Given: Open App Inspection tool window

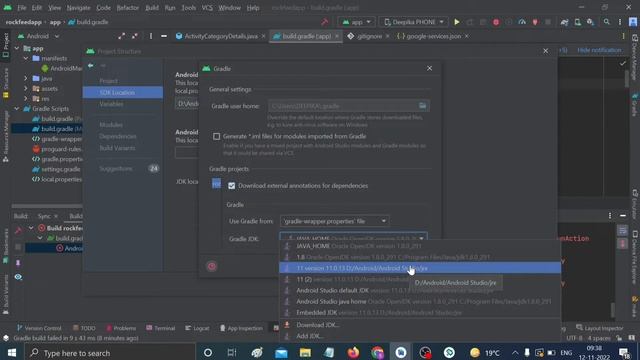Looking at the screenshot, I should pyautogui.click(x=241, y=328).
